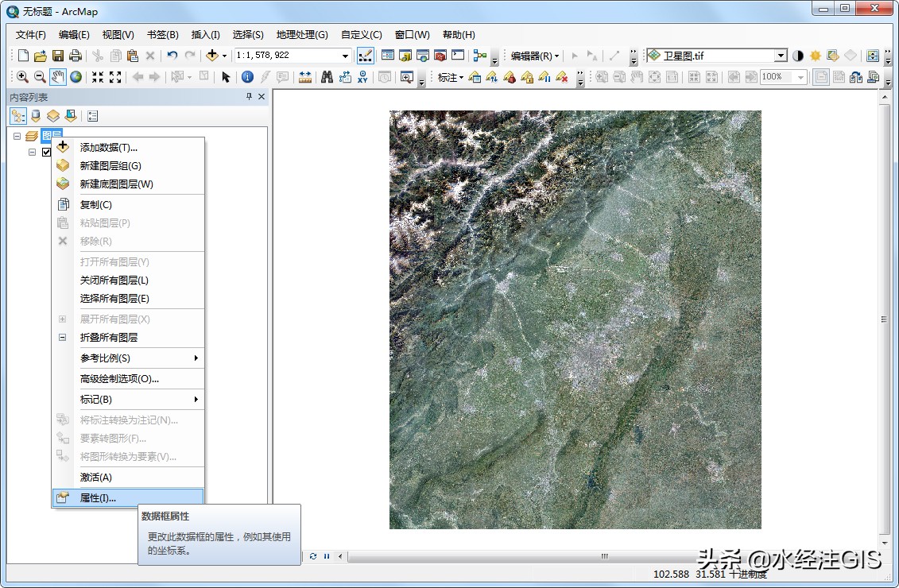
Task: Click the satellite image in map view
Action: 575,319
